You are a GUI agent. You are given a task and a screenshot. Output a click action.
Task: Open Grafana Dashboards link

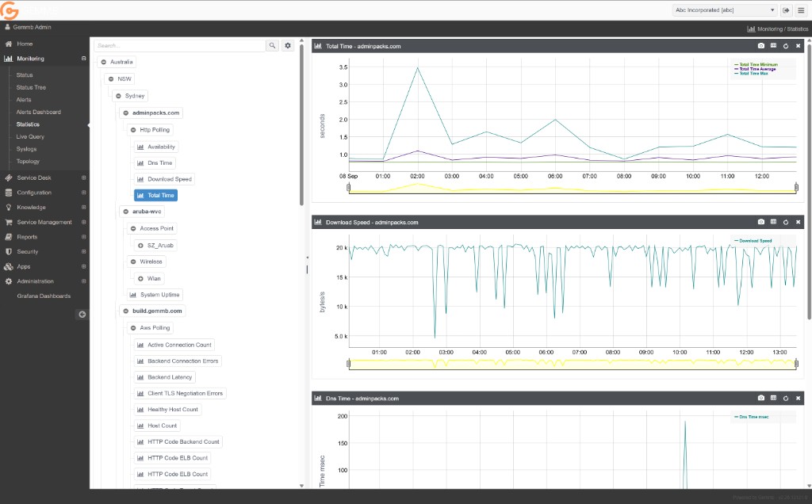click(44, 296)
